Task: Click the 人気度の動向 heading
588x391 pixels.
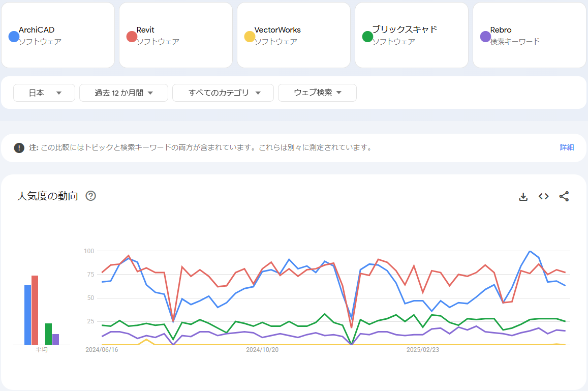Action: pos(48,196)
